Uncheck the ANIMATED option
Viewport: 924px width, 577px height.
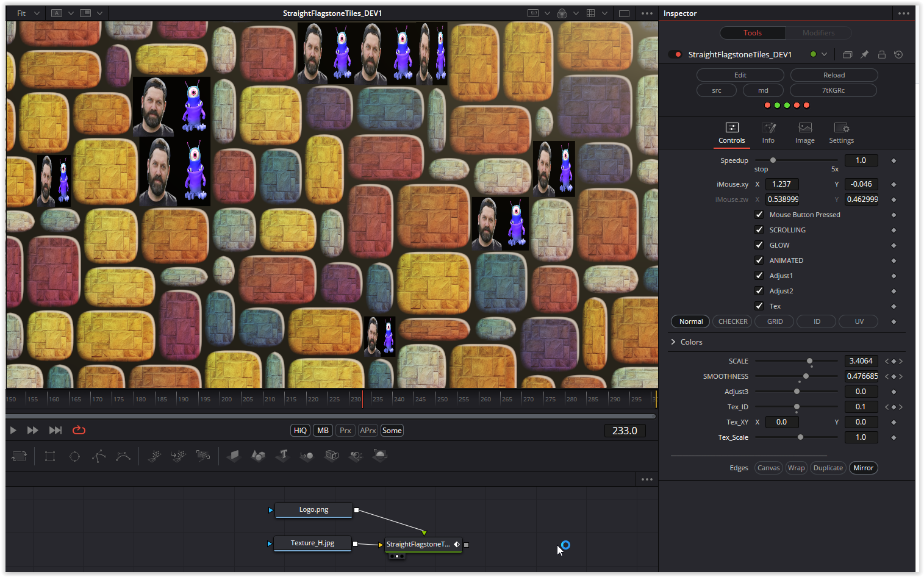coord(759,260)
